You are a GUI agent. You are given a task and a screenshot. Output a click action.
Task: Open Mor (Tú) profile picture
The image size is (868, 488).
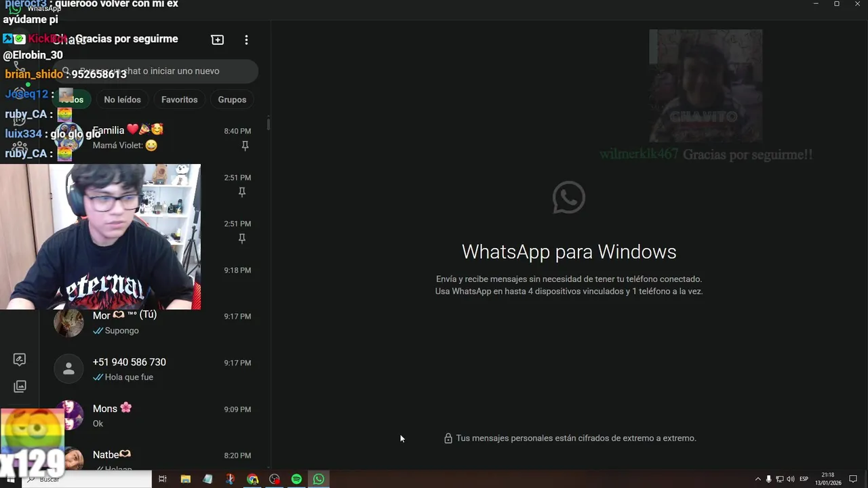click(68, 323)
